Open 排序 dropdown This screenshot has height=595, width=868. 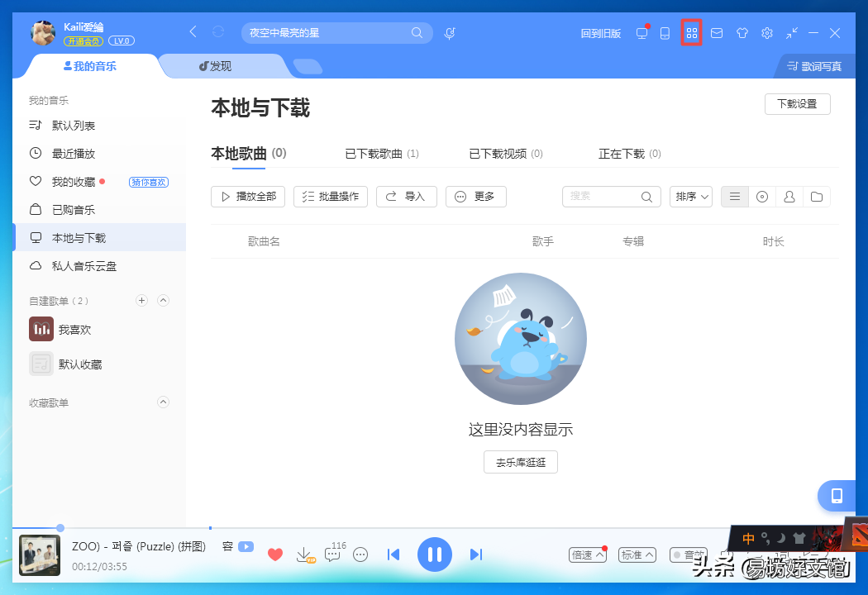pos(691,197)
